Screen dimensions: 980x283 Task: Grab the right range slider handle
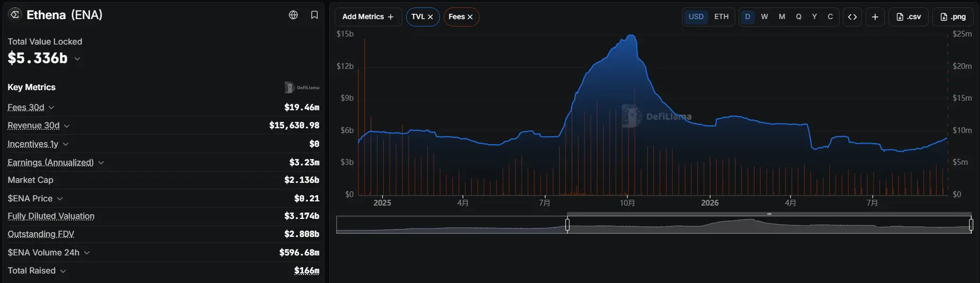click(x=971, y=225)
